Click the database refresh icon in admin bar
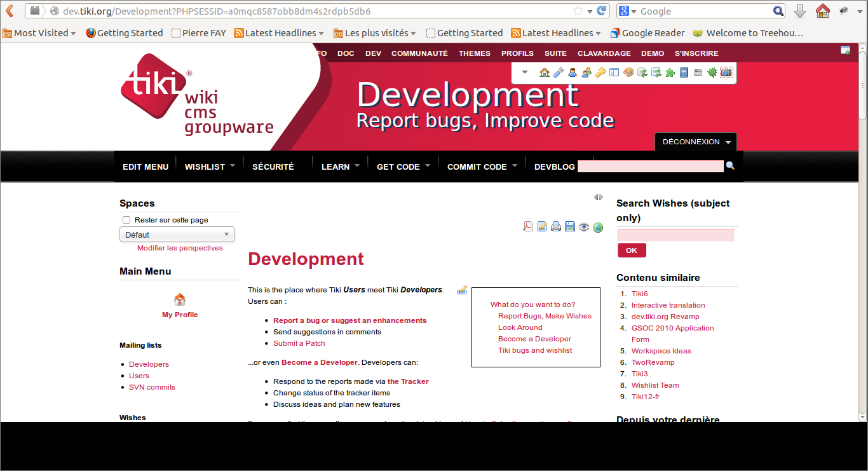868x471 pixels. click(x=642, y=72)
